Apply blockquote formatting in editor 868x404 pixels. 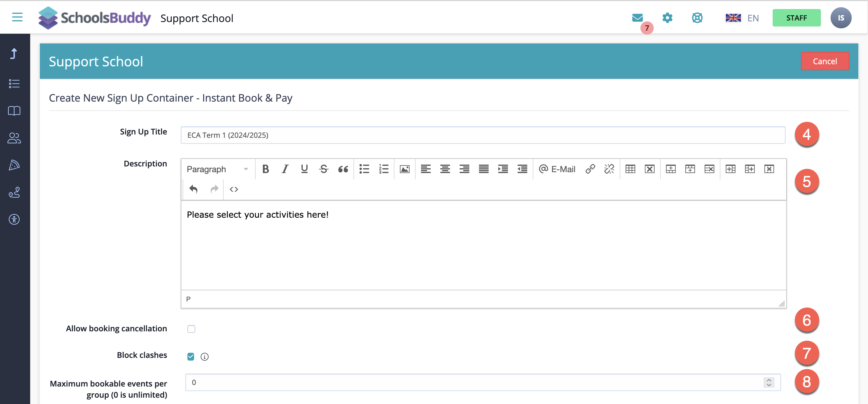(x=343, y=169)
